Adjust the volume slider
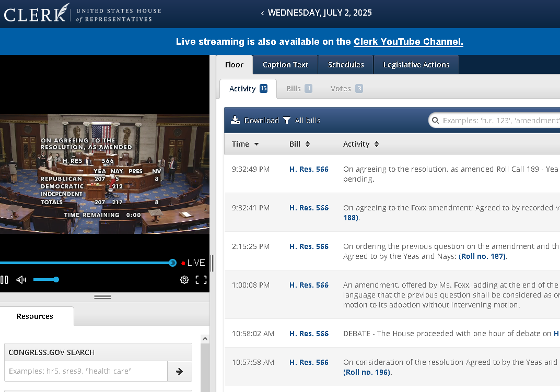560x392 pixels. coord(46,280)
